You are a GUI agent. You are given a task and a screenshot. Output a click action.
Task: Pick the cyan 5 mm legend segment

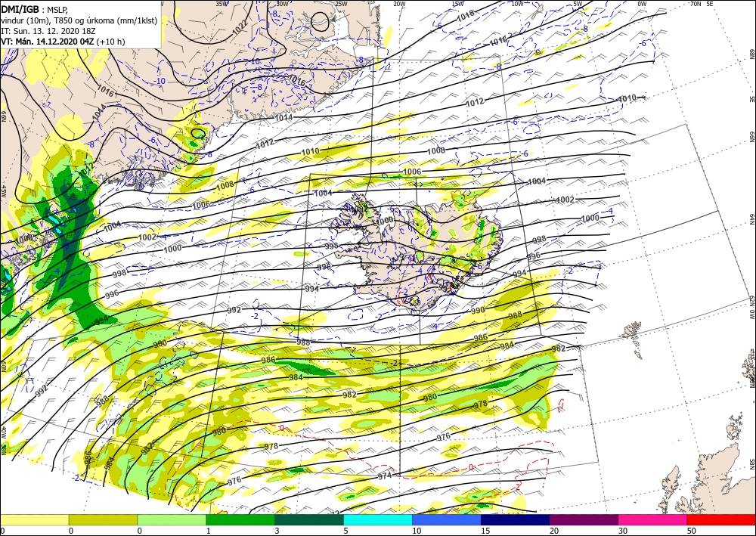click(378, 519)
